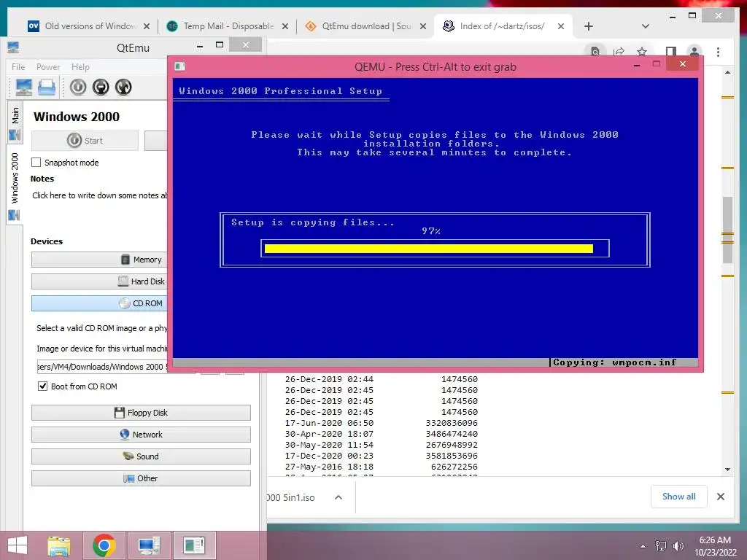
Task: Open the File menu in QtEmu
Action: point(18,66)
